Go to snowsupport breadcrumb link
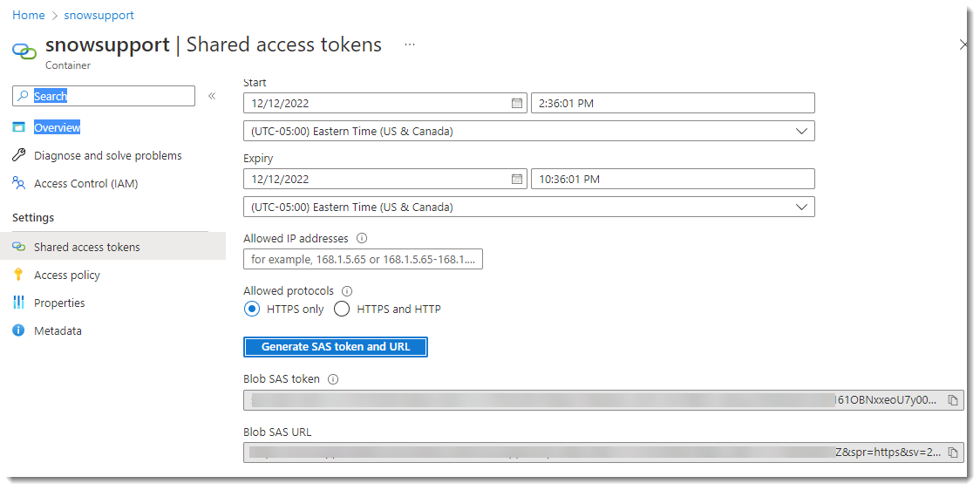The height and width of the screenshot is (490, 980). tap(99, 15)
